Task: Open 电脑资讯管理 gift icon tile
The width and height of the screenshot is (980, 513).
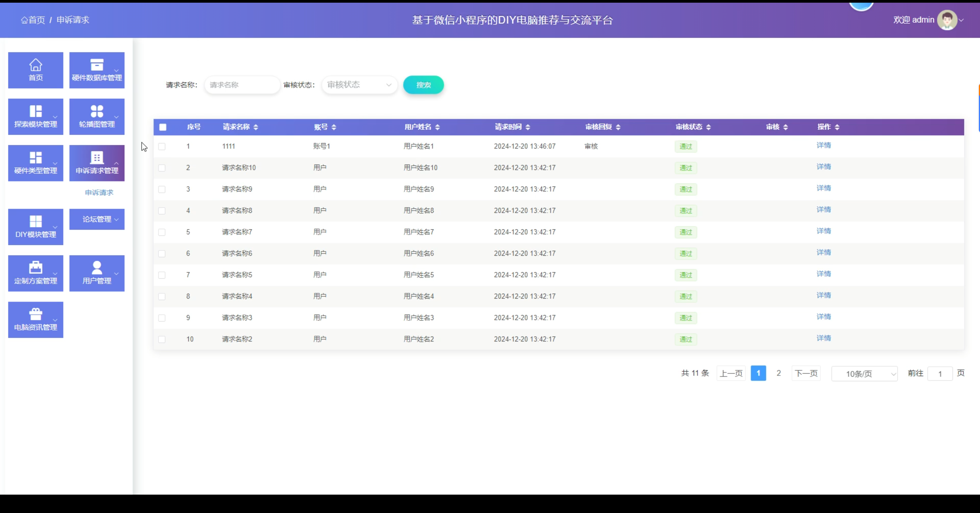Action: tap(36, 314)
